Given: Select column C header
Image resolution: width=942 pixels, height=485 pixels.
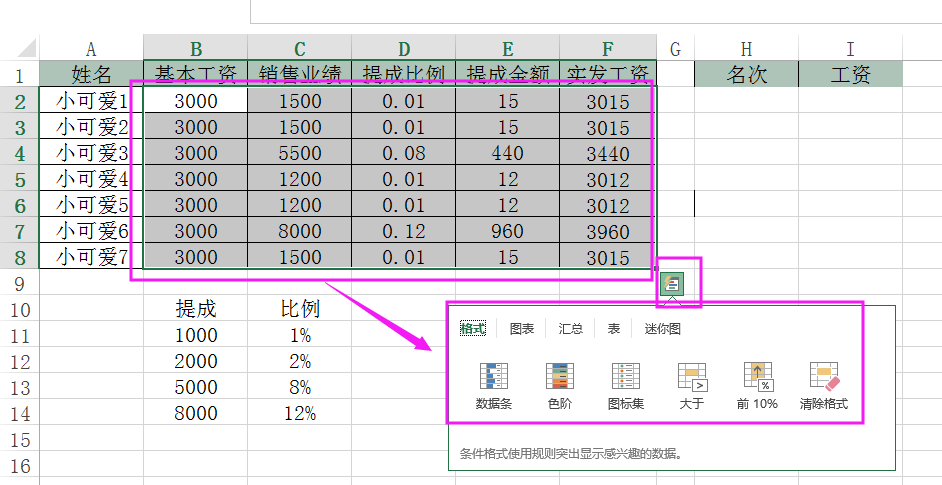Looking at the screenshot, I should pos(300,49).
